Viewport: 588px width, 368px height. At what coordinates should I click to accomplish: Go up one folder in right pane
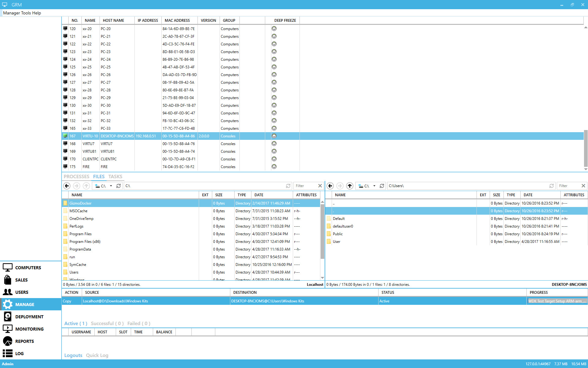coord(350,186)
